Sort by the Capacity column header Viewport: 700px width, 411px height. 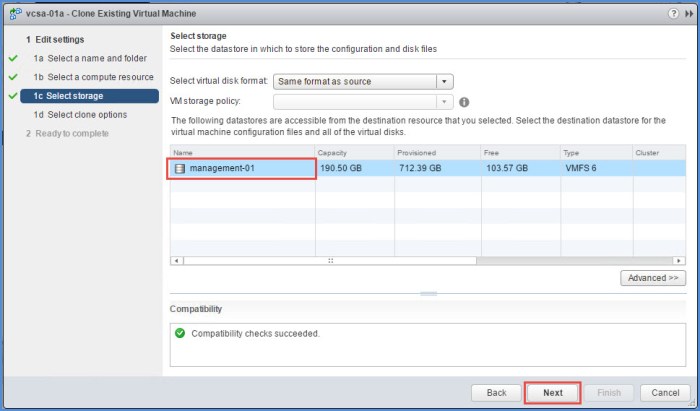354,153
